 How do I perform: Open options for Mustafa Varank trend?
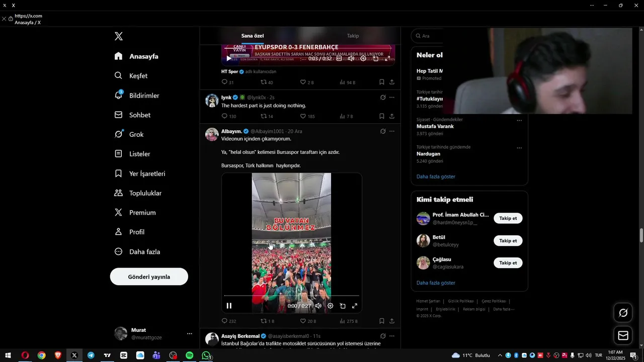coord(519,120)
